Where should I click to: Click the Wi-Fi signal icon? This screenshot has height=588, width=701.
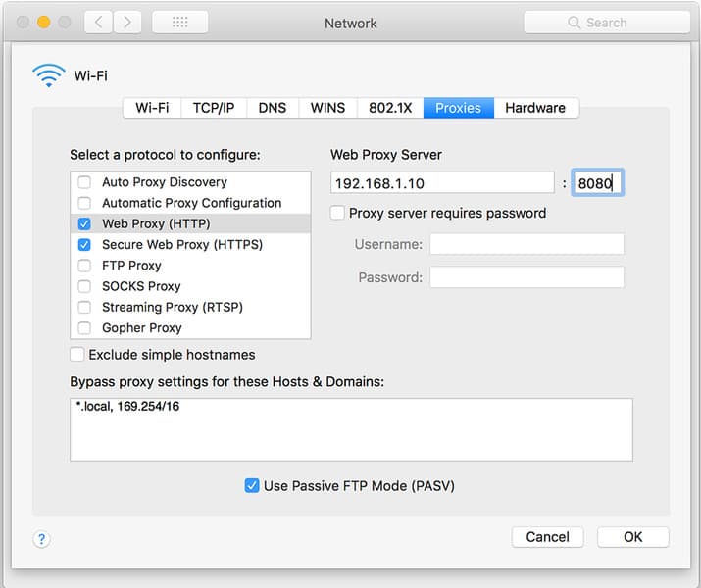pyautogui.click(x=49, y=75)
